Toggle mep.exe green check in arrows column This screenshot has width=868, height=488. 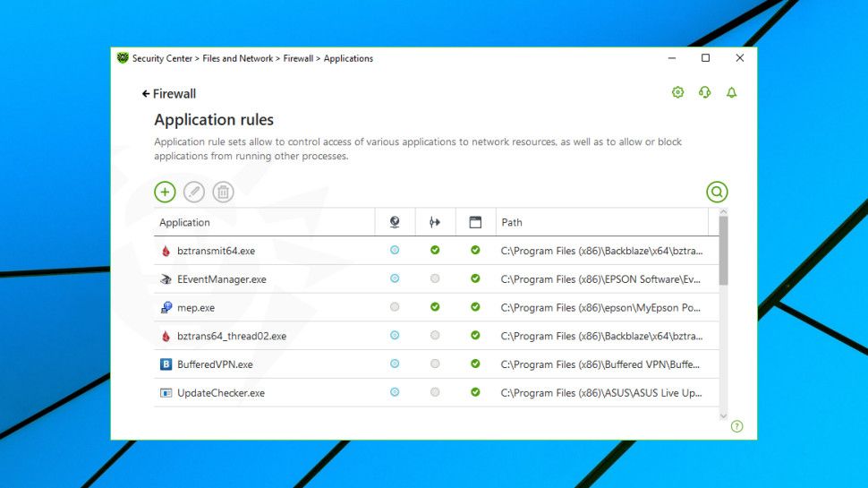[435, 307]
